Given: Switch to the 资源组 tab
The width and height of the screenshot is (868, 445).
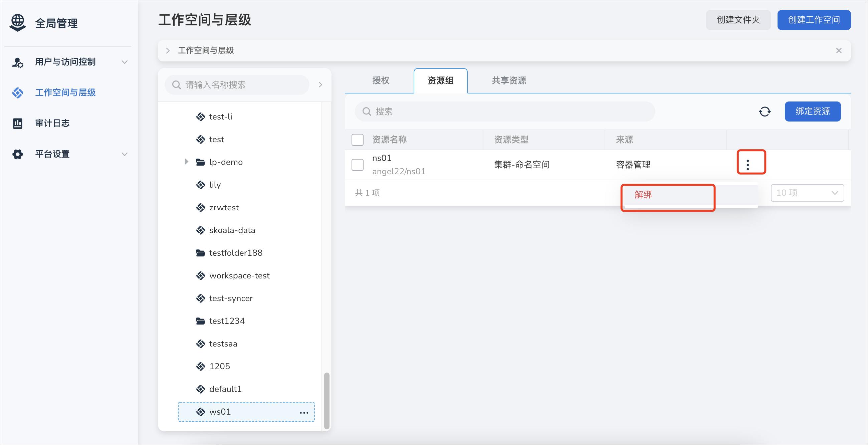Looking at the screenshot, I should click(440, 80).
